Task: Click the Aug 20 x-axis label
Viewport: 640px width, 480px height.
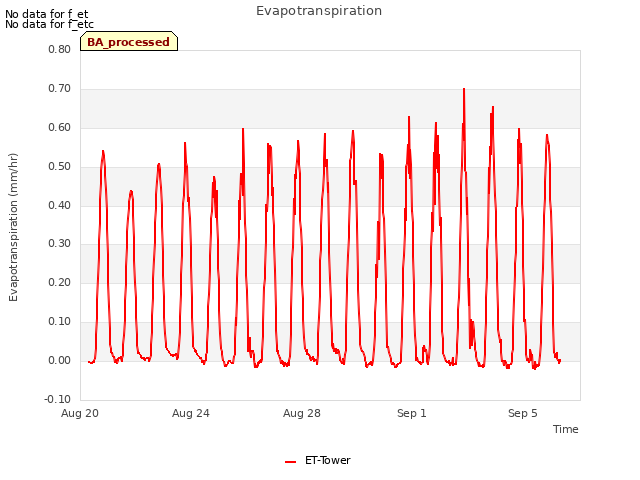Action: click(80, 413)
